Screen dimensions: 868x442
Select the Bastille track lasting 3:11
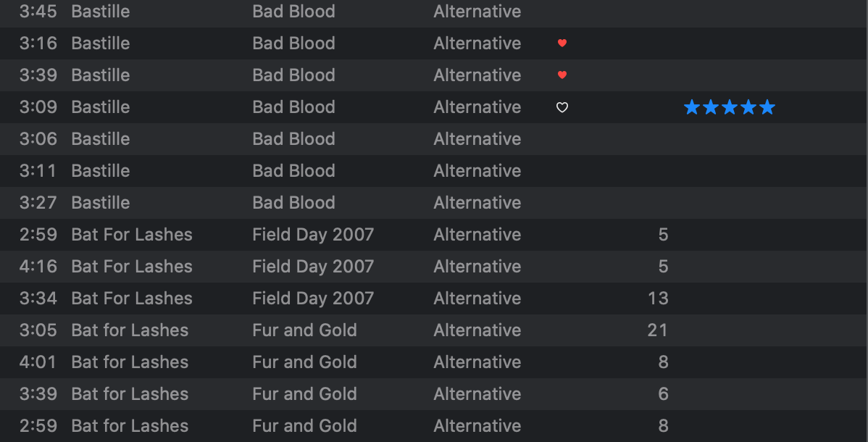coord(434,171)
